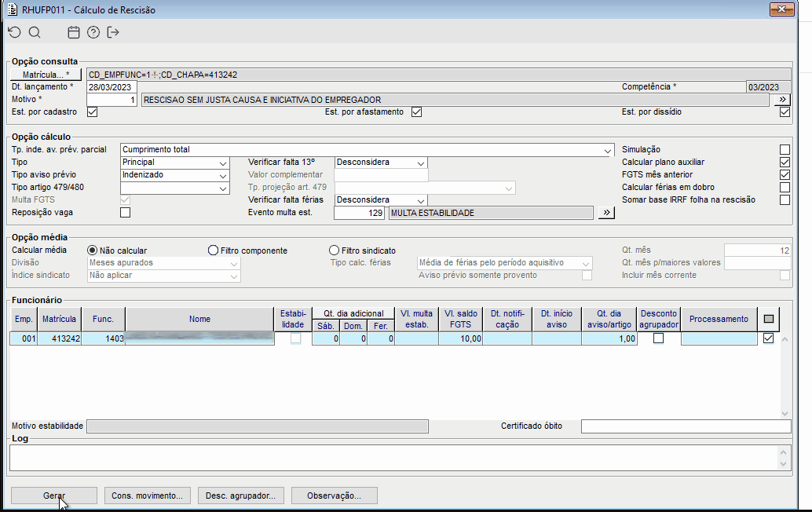Expand Verificar falta 13º dropdown
Image resolution: width=812 pixels, height=512 pixels.
point(421,163)
